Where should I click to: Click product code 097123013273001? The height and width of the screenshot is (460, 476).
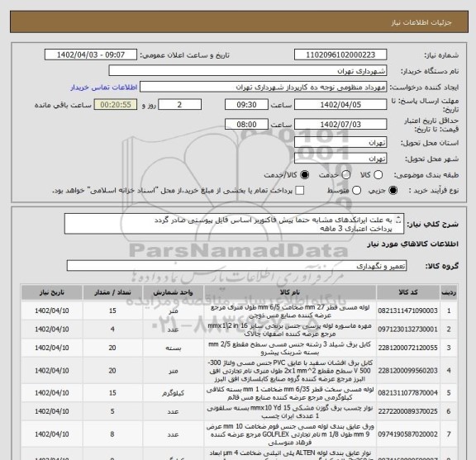point(407,330)
